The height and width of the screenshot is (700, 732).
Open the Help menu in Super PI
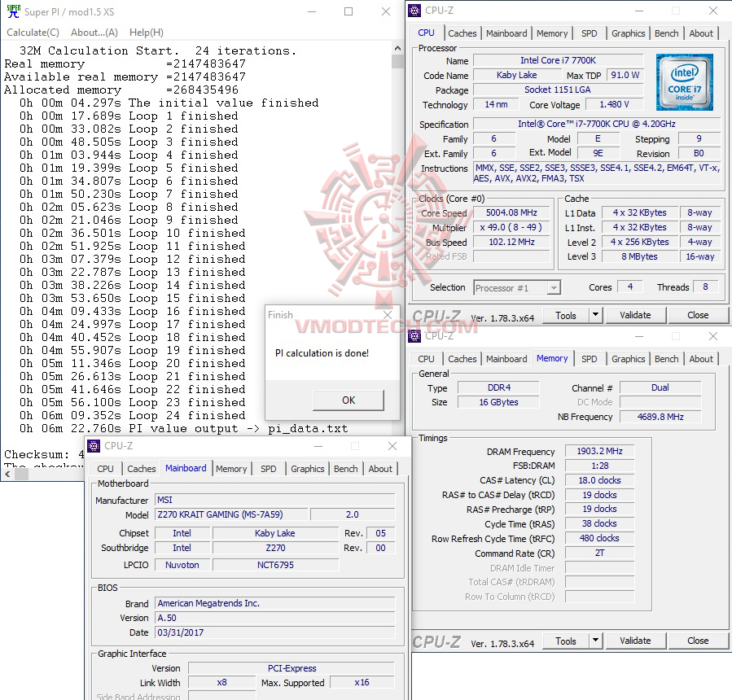pos(144,32)
